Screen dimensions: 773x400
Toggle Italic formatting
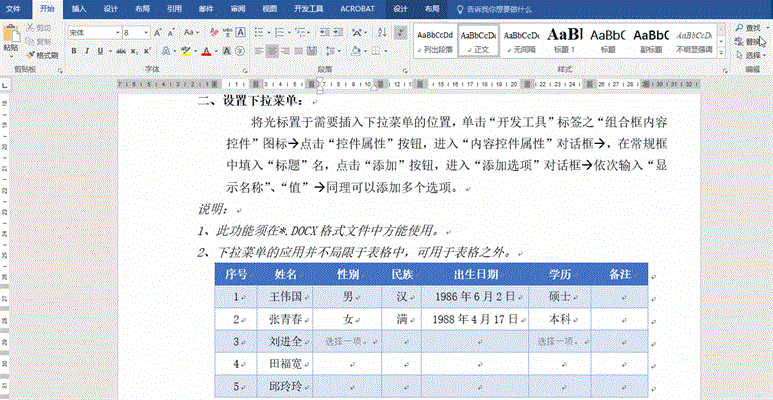pyautogui.click(x=88, y=51)
